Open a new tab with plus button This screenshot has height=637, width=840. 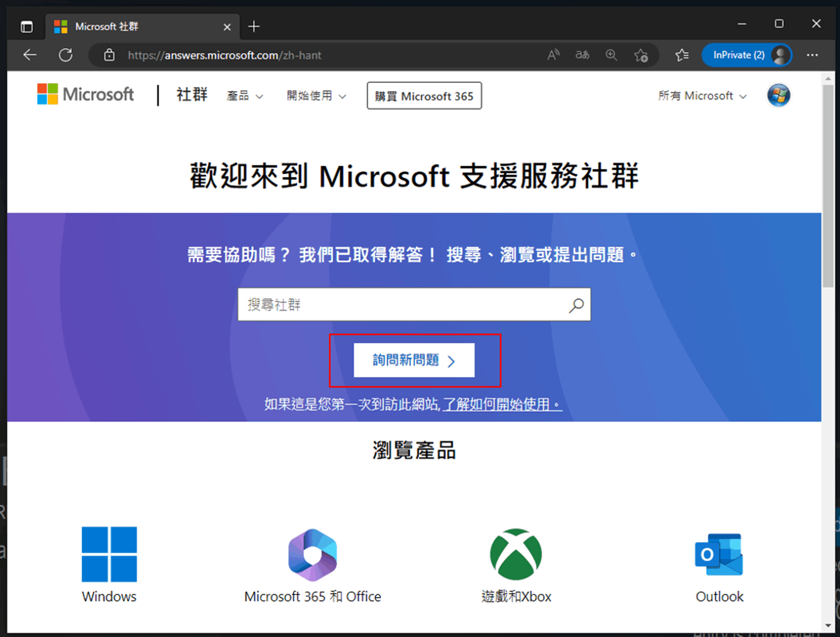pos(254,27)
